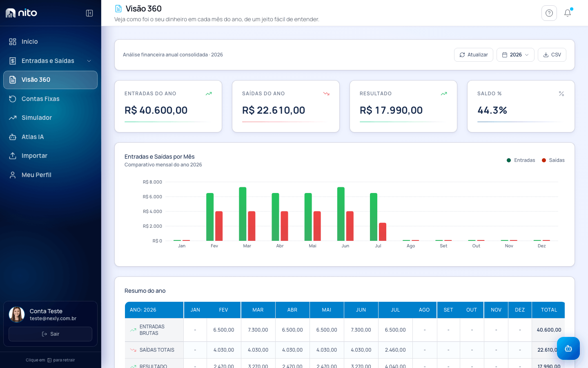Click the trend-up icon on Resultado card

coord(444,94)
